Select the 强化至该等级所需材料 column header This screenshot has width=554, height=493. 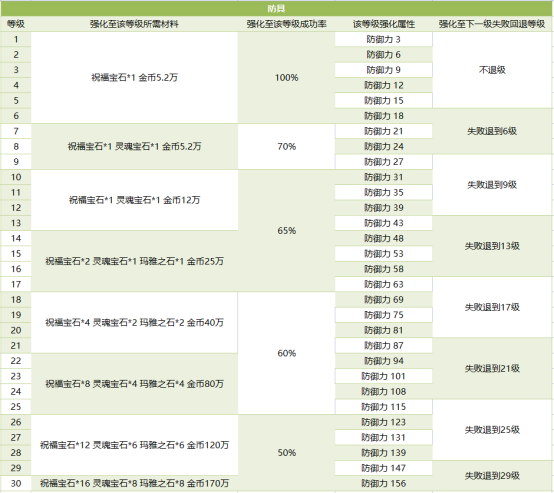point(134,24)
